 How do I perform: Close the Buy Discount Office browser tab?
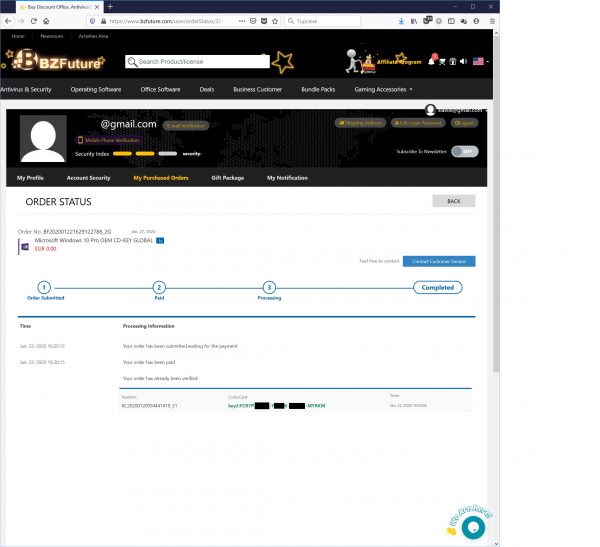(97, 7)
